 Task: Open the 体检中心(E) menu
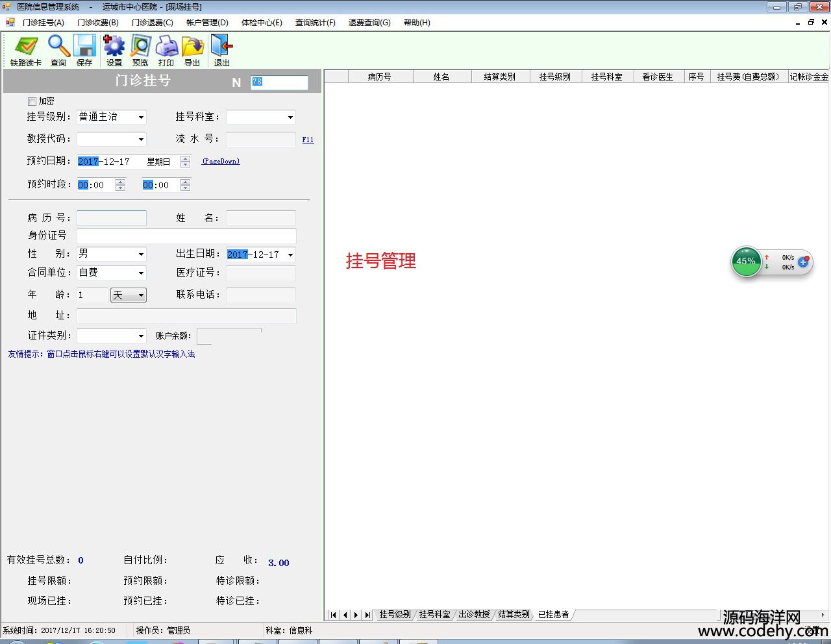click(262, 23)
